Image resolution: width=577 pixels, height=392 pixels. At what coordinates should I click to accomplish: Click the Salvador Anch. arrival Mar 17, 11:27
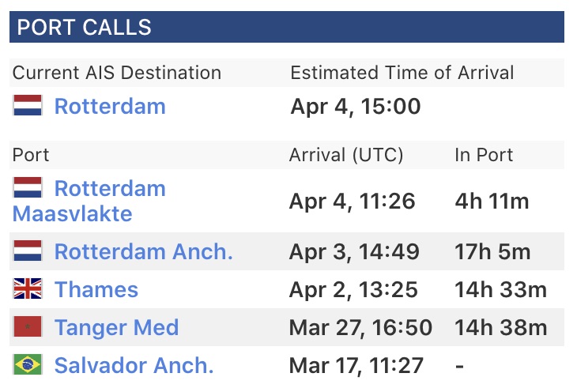pos(357,365)
